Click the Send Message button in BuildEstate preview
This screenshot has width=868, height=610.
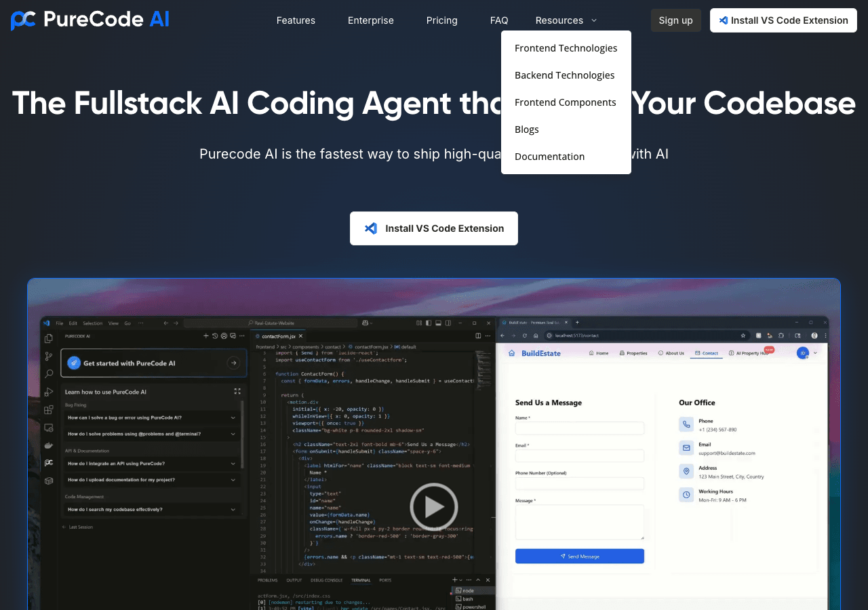580,556
